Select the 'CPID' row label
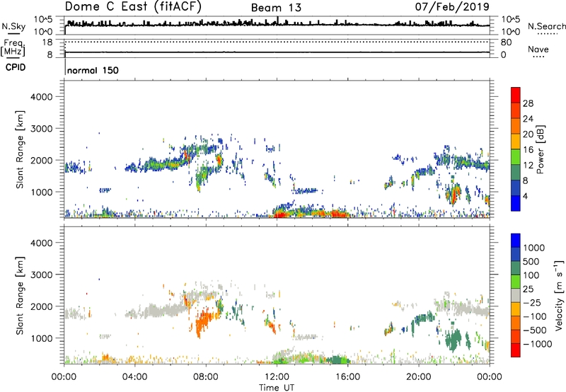Viewport: 566px width, 392px height. pos(16,67)
